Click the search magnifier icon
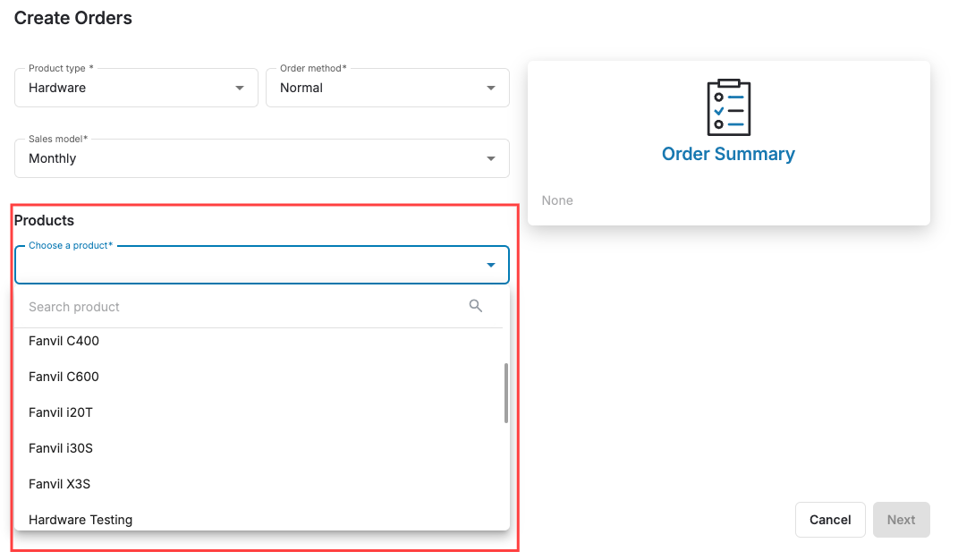Viewport: 958px width, 560px height. click(475, 306)
